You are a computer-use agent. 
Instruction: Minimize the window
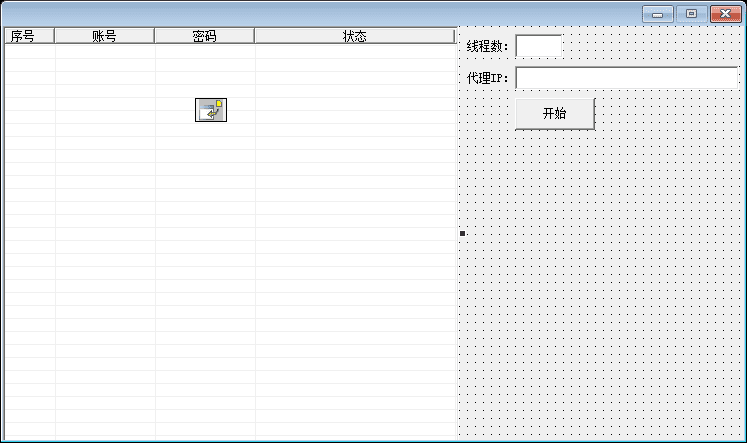coord(657,14)
